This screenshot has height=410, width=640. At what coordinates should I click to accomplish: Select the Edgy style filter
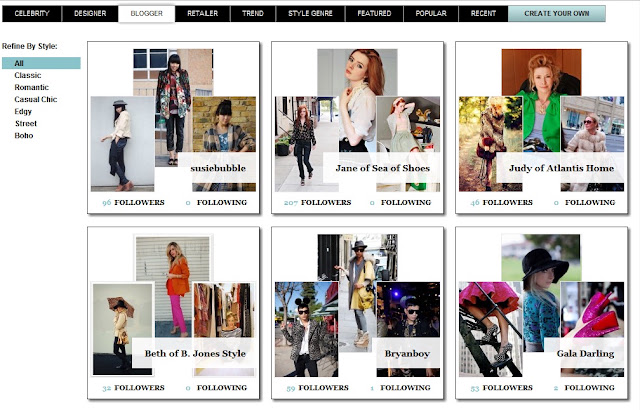click(23, 111)
